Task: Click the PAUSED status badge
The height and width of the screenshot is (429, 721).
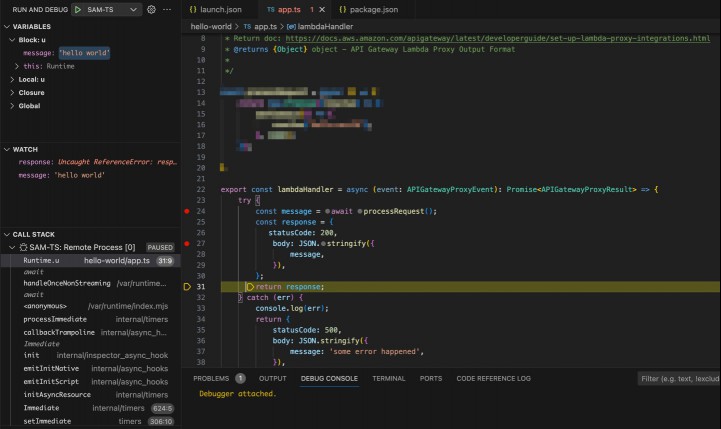Action: click(160, 247)
